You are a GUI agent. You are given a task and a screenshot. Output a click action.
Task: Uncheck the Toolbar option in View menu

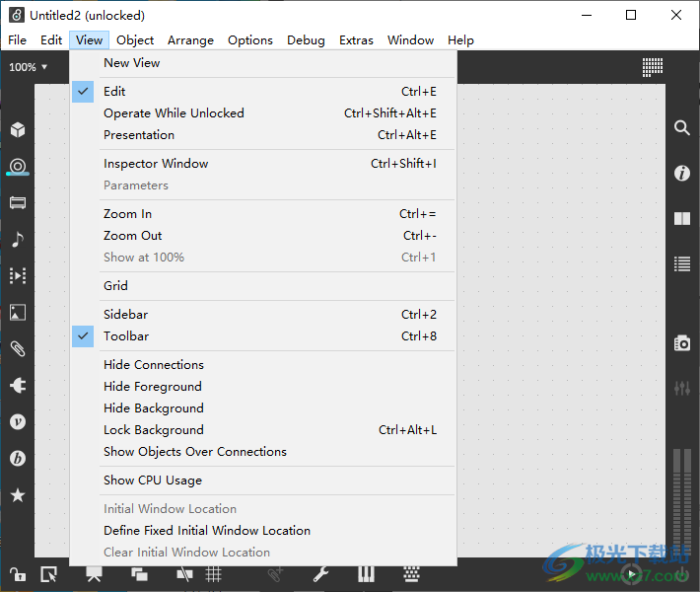click(x=125, y=336)
